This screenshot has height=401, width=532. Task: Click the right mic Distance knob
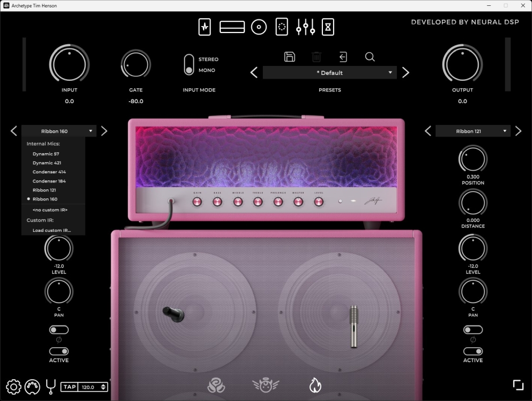tap(473, 203)
